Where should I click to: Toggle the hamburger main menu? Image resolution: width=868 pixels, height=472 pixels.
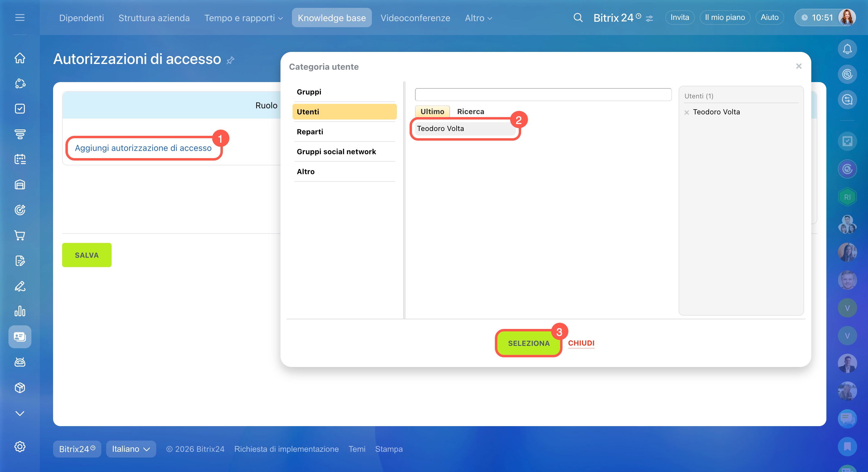coord(20,18)
